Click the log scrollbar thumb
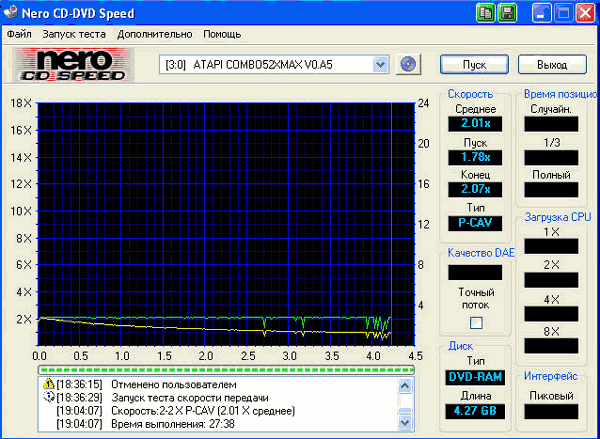Image resolution: width=600 pixels, height=439 pixels. pos(405,411)
